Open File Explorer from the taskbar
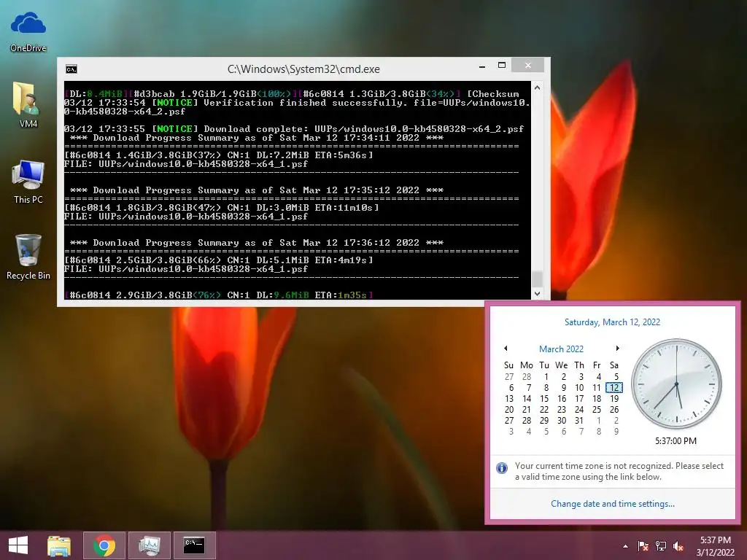747x560 pixels. pos(59,545)
